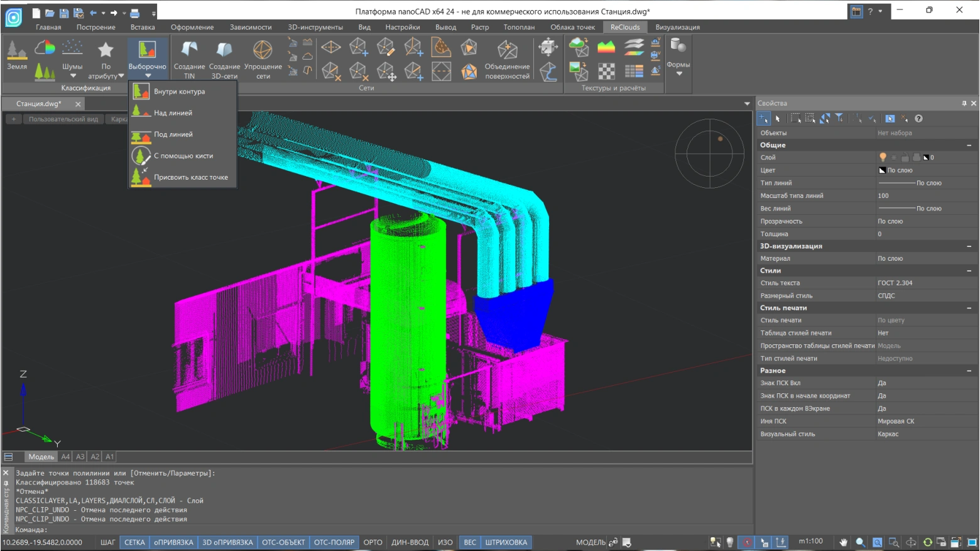980x551 pixels.
Task: Click the МОДЕЛЬ button in status bar
Action: tap(590, 542)
